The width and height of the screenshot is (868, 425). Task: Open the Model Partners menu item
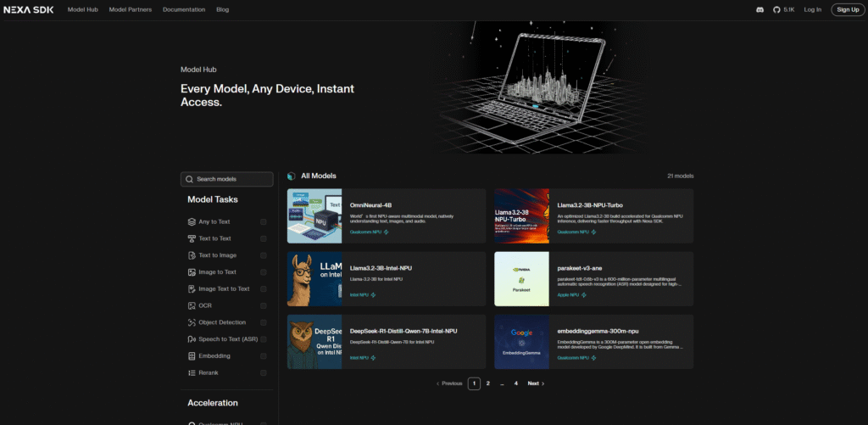128,9
